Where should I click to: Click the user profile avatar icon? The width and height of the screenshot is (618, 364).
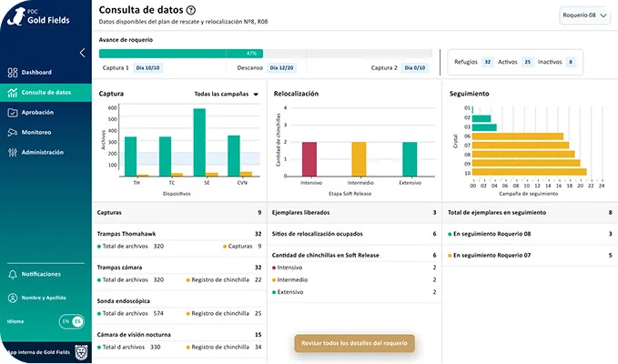click(13, 298)
